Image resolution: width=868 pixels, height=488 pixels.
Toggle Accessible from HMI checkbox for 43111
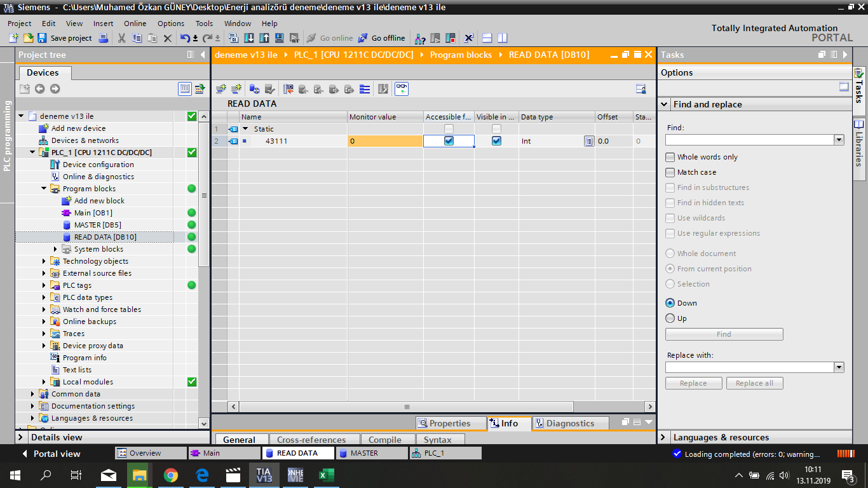pos(449,141)
